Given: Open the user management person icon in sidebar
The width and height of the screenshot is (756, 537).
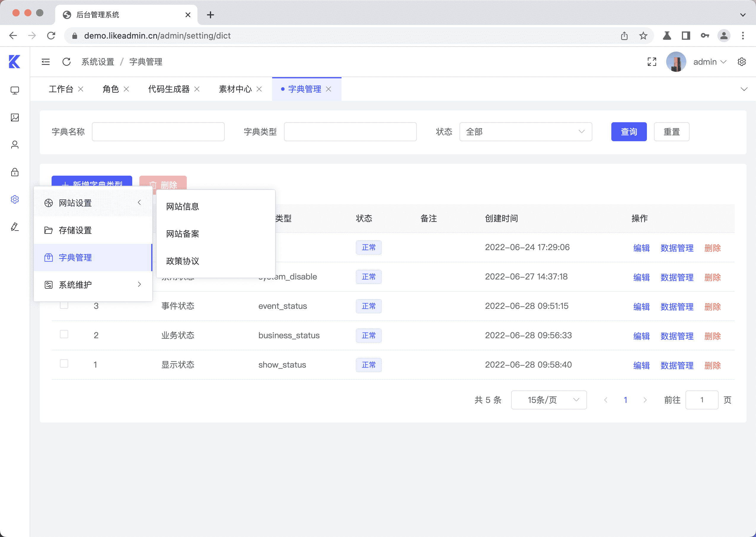Looking at the screenshot, I should coord(15,144).
